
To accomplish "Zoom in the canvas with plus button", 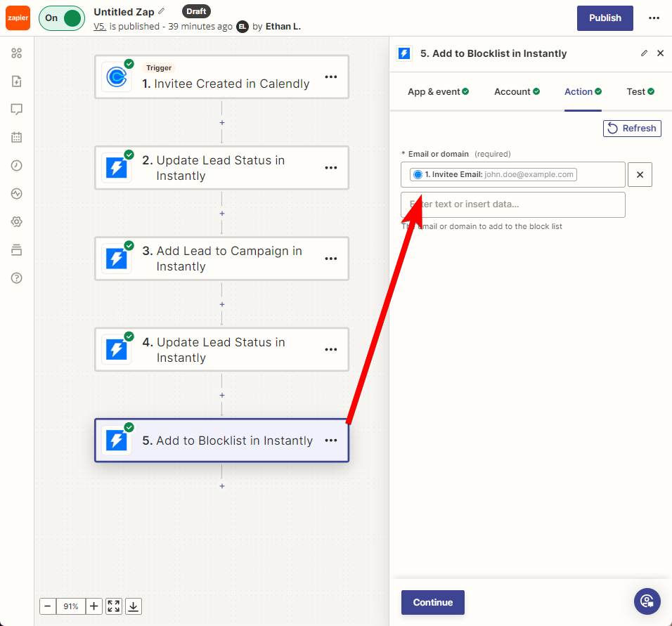I will 94,606.
